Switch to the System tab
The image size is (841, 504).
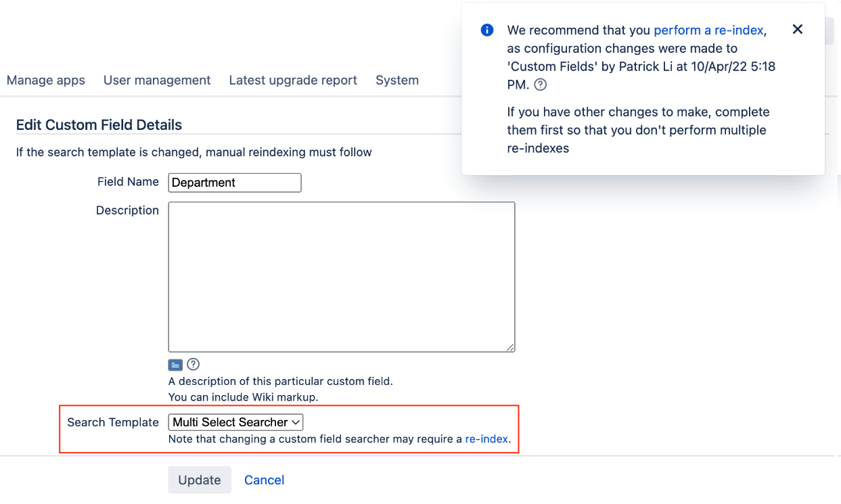(x=396, y=80)
